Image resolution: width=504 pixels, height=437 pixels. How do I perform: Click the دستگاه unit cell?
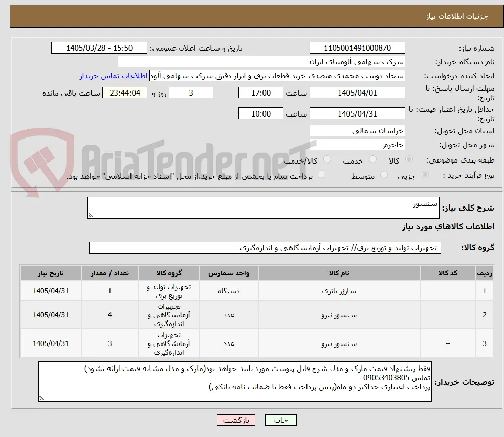coord(229,291)
